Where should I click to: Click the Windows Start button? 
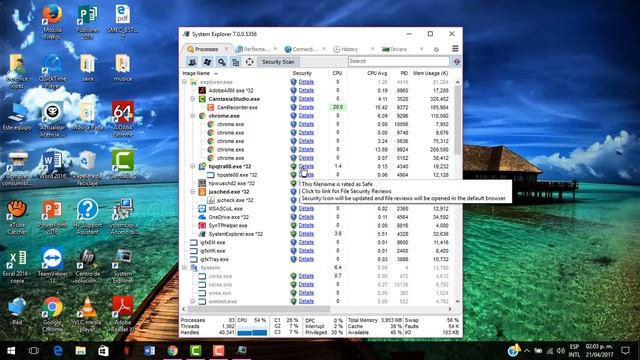(11, 351)
